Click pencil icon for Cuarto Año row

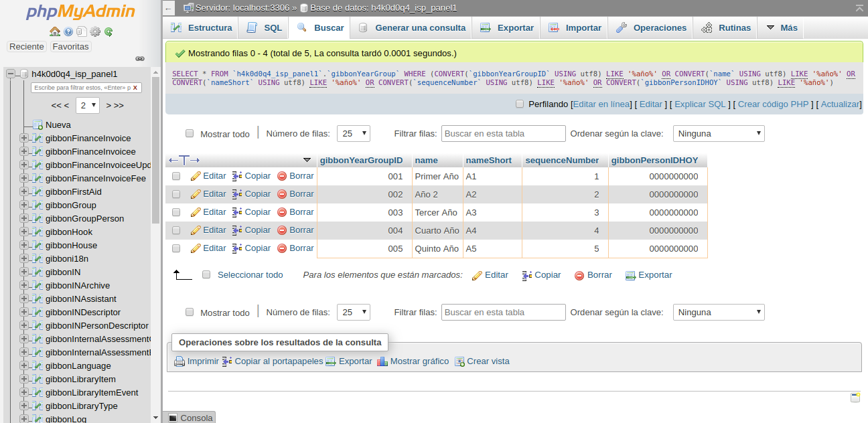(196, 230)
